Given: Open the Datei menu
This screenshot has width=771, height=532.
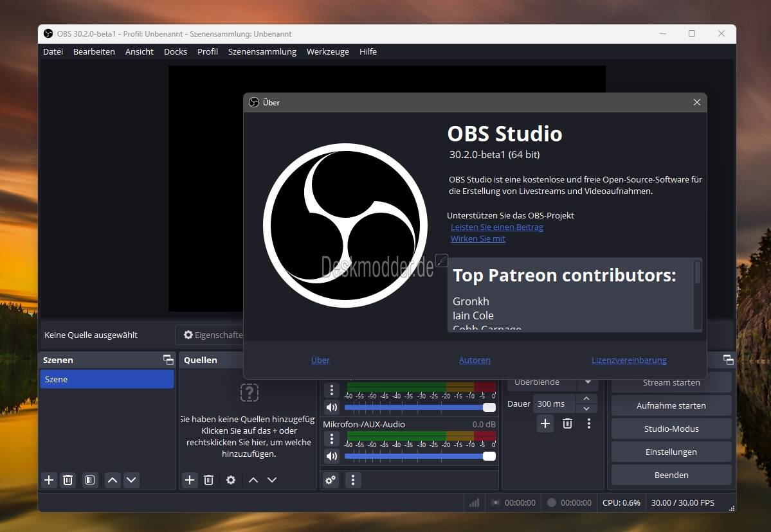Looking at the screenshot, I should (x=53, y=51).
